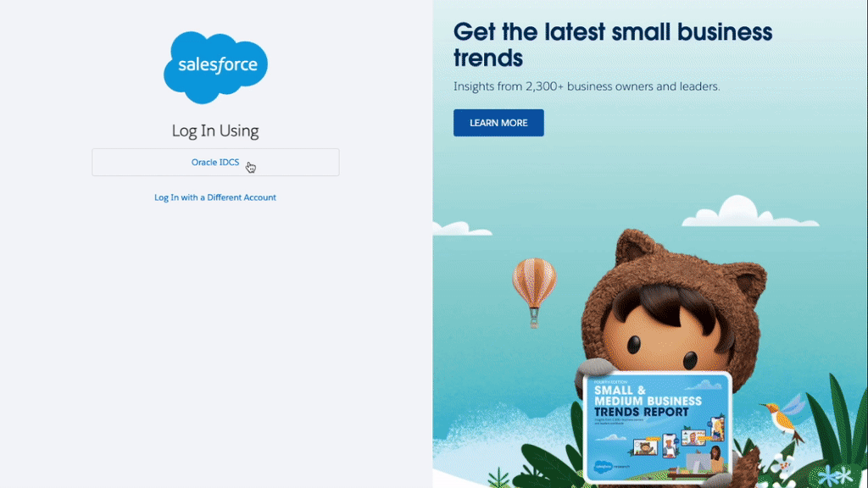868x488 pixels.
Task: Click the 'Log In Using' heading text
Action: pos(215,130)
